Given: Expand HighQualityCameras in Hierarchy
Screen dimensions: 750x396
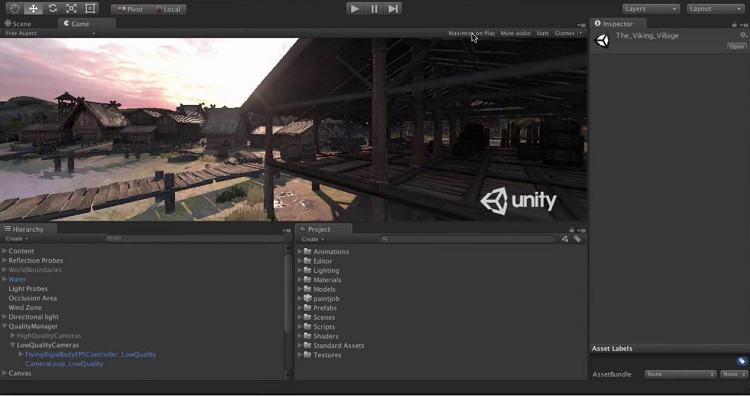Looking at the screenshot, I should click(x=12, y=335).
